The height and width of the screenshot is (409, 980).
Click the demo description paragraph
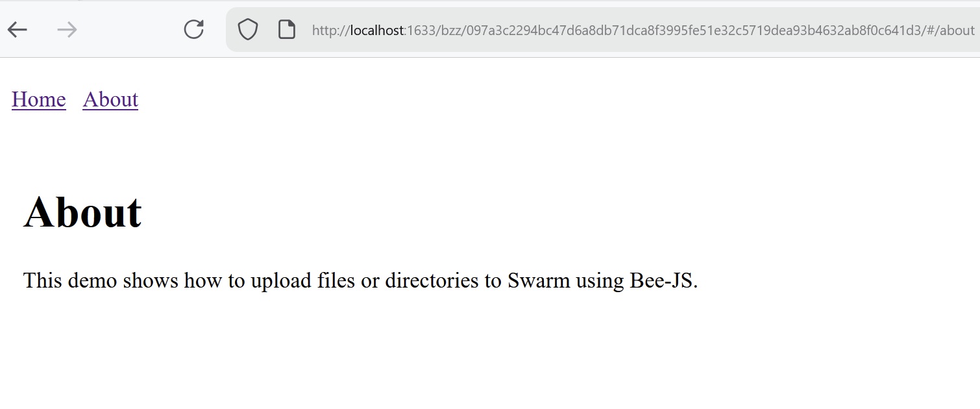pyautogui.click(x=360, y=280)
